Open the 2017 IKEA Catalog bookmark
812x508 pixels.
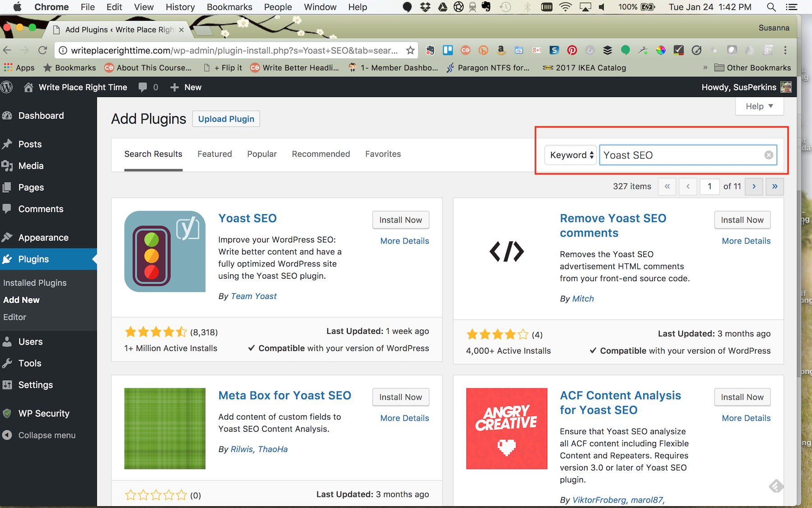(584, 68)
